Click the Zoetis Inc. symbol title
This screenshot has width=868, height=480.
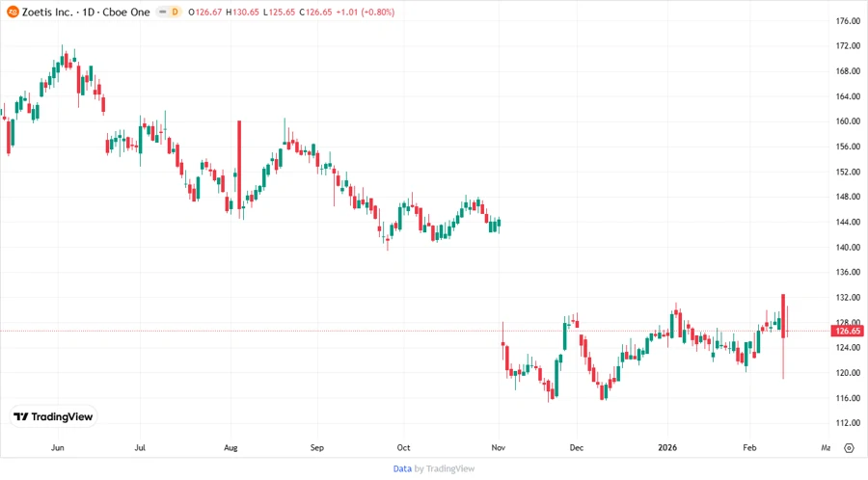(47, 12)
